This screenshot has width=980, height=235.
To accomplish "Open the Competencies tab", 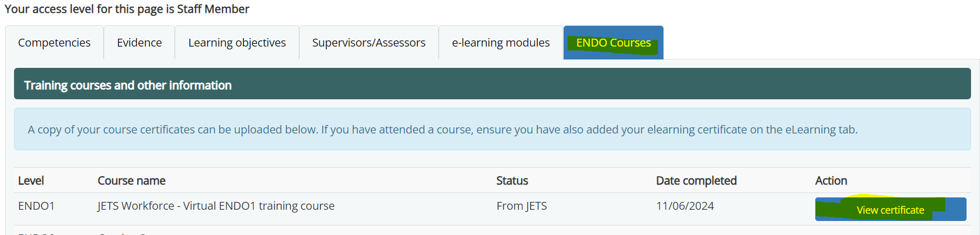I will pos(54,43).
